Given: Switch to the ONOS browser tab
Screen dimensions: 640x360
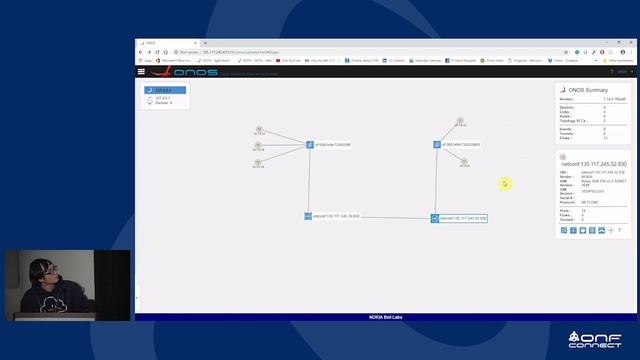Looking at the screenshot, I should 167,43.
